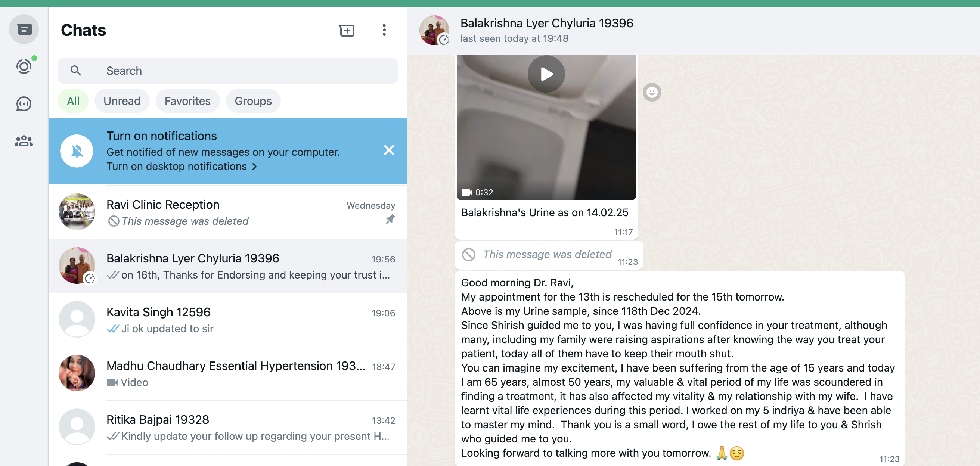React to video with emoji icon
980x466 pixels.
coord(652,93)
